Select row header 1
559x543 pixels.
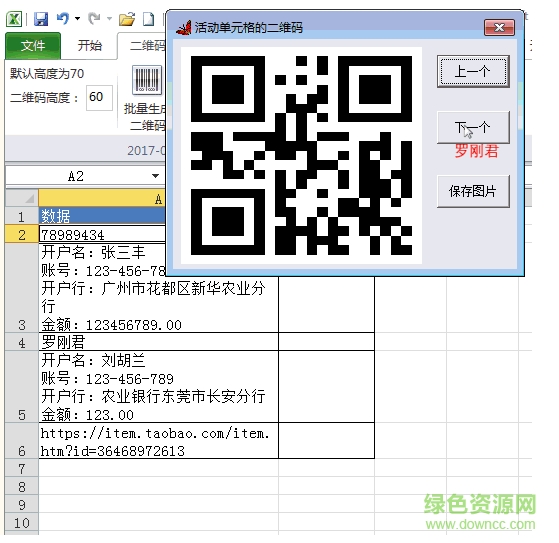tap(22, 216)
